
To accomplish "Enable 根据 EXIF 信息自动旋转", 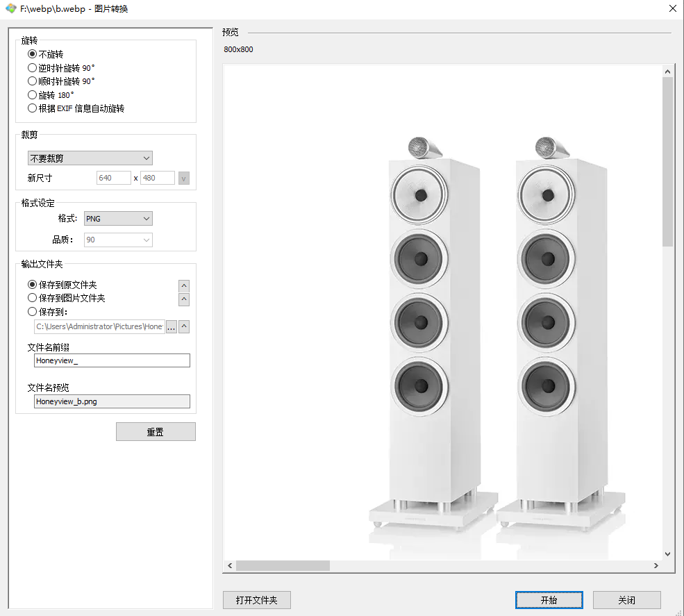I will tap(76, 108).
